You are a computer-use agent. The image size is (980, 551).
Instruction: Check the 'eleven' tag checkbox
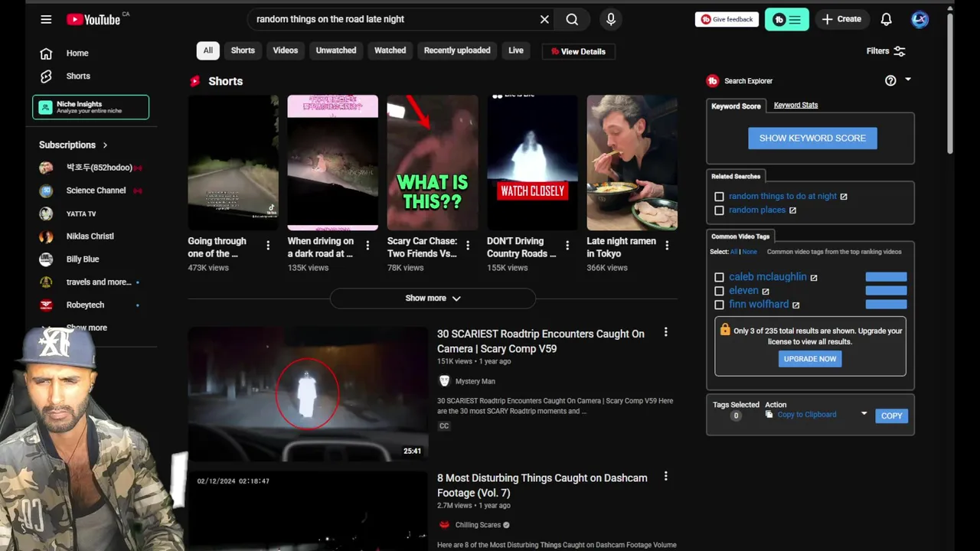719,291
